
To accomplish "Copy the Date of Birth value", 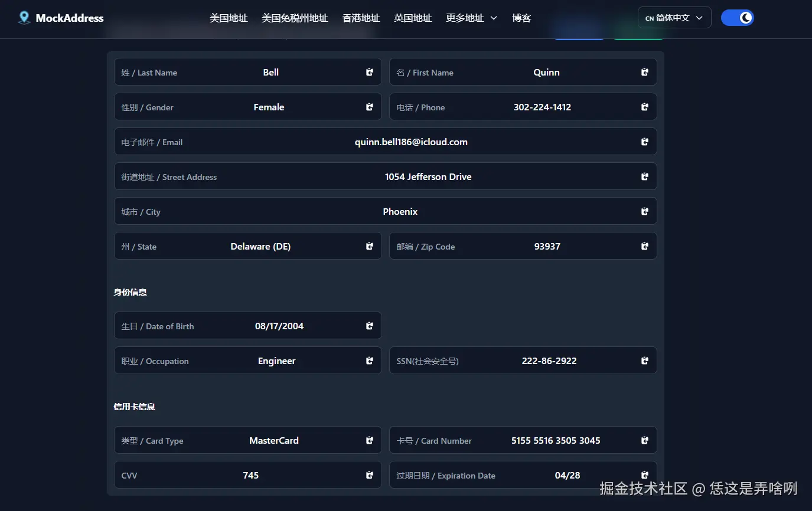I will click(x=370, y=326).
